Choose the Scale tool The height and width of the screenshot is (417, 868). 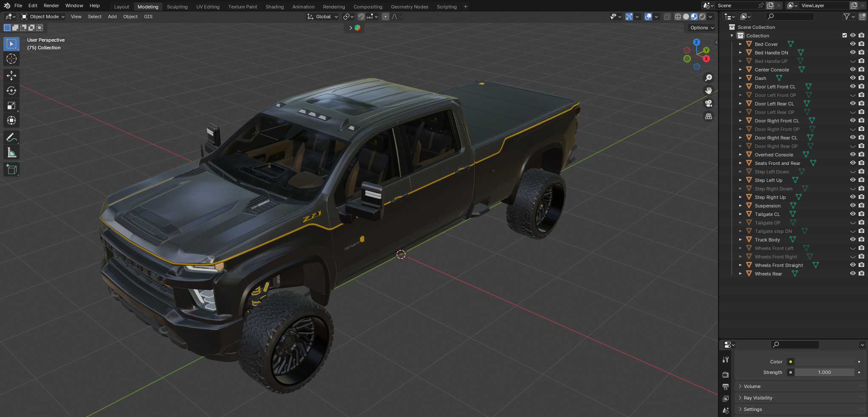click(11, 105)
